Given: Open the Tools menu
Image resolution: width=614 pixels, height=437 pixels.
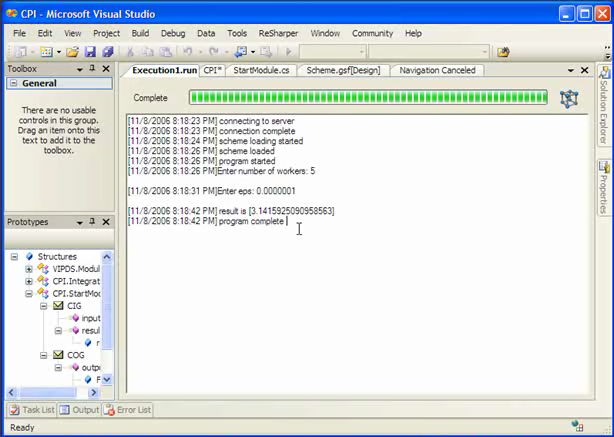Looking at the screenshot, I should point(237,33).
